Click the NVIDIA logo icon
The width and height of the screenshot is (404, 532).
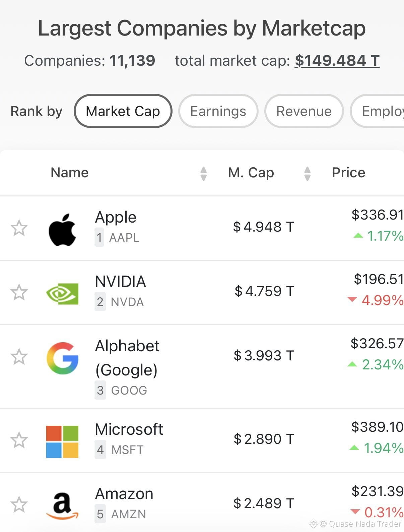(x=62, y=294)
